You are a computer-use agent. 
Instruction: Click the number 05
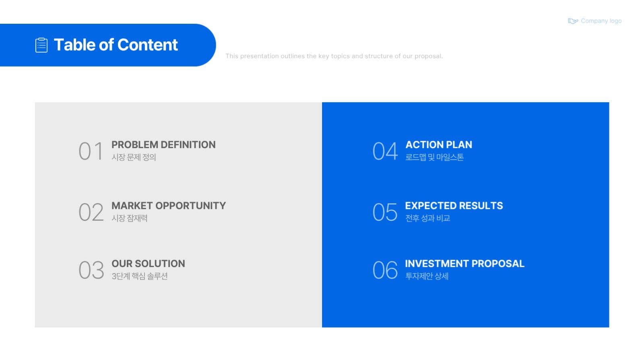tap(385, 212)
